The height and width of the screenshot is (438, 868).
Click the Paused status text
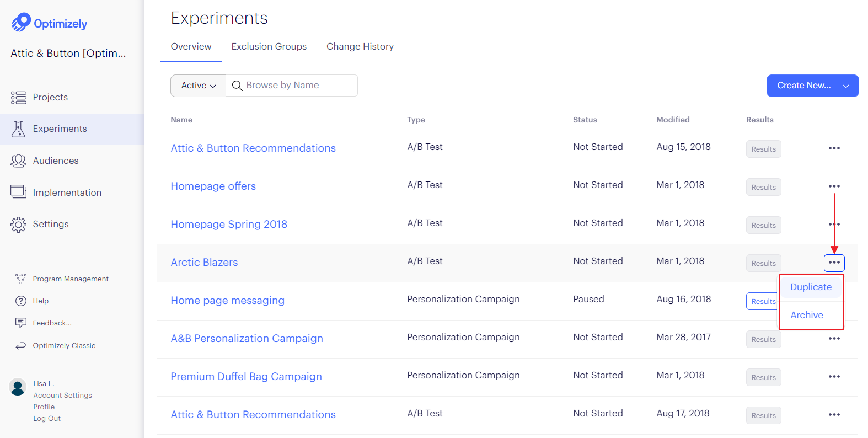tap(588, 299)
